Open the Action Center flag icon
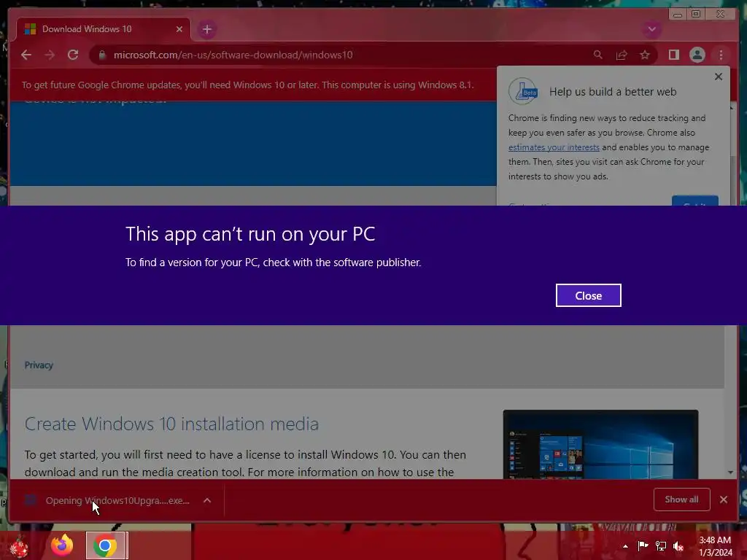 pos(643,545)
